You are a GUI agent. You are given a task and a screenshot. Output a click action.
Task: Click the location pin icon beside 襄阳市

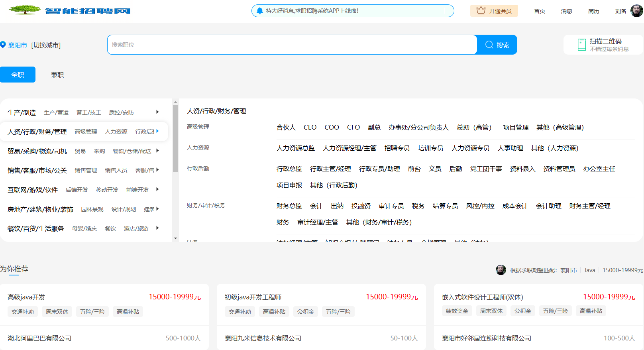pos(3,45)
